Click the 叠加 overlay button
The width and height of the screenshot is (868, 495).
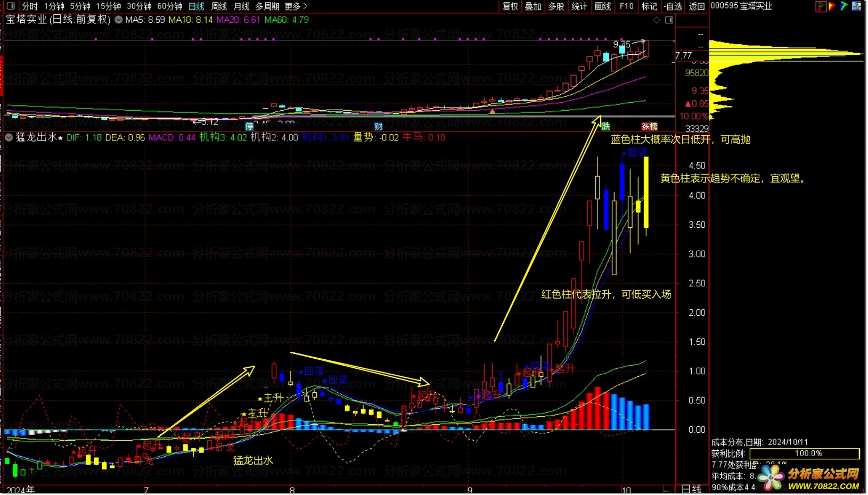[533, 6]
